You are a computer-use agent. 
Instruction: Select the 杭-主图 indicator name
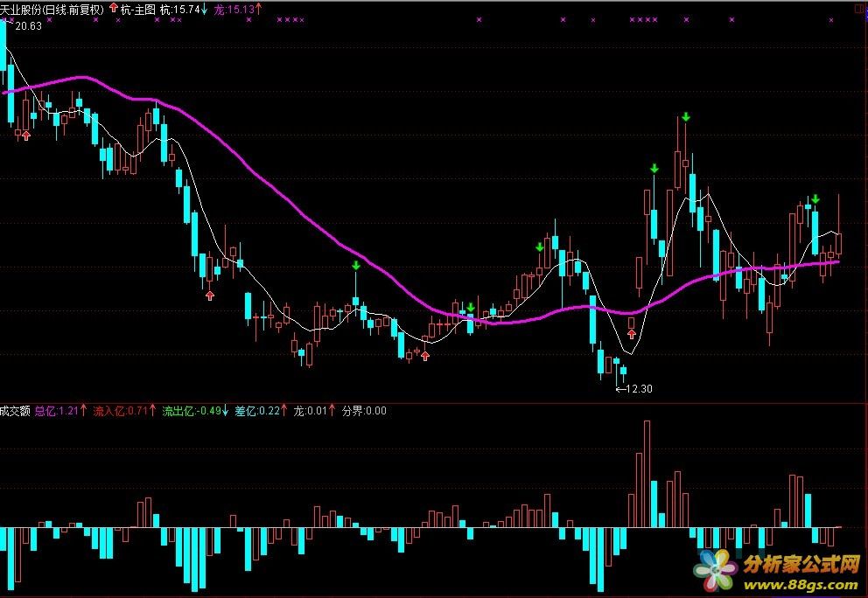point(138,10)
